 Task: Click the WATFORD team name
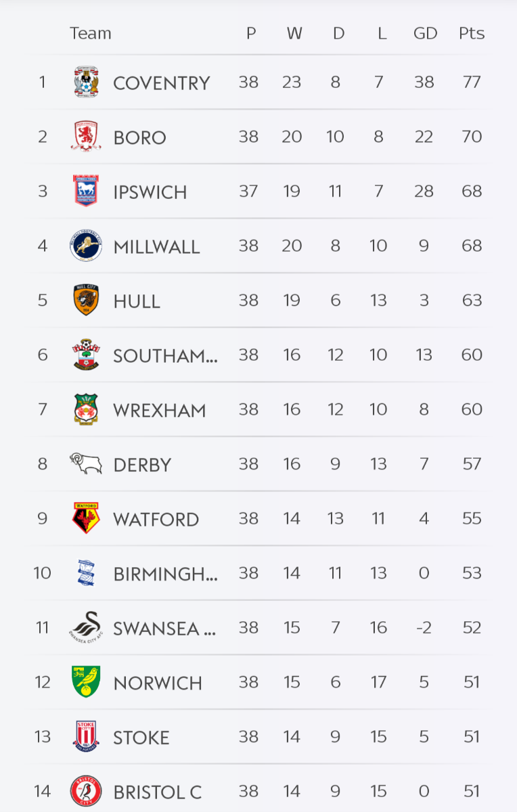[x=156, y=520]
